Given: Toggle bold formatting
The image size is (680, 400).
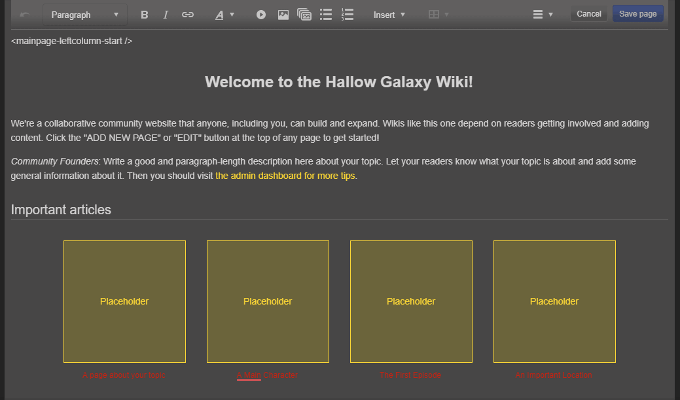Looking at the screenshot, I should 144,15.
